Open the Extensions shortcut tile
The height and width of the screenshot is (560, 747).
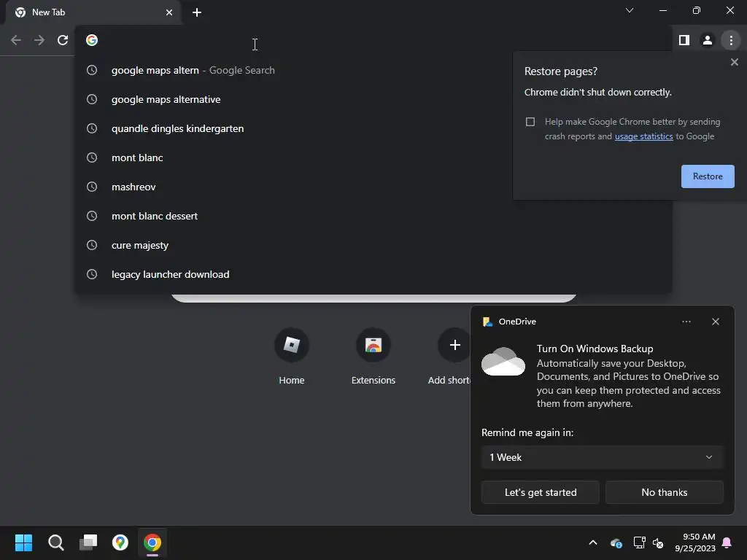point(373,356)
